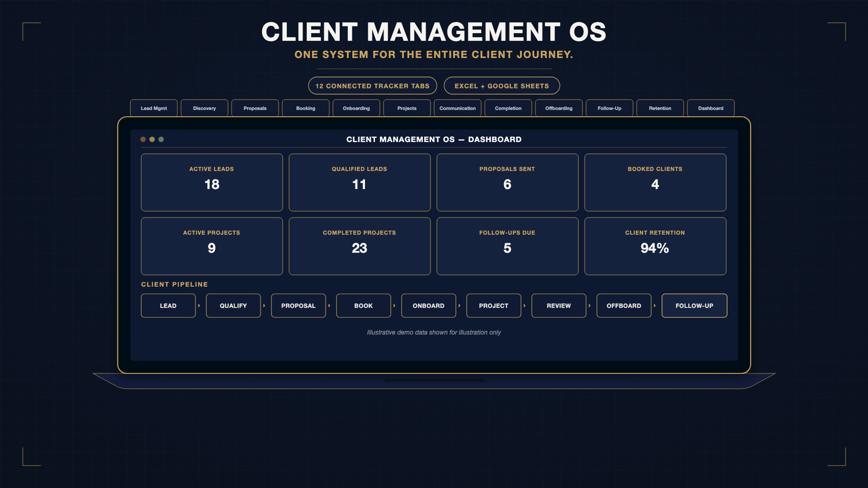Select the BOOK pipeline stage

[363, 306]
